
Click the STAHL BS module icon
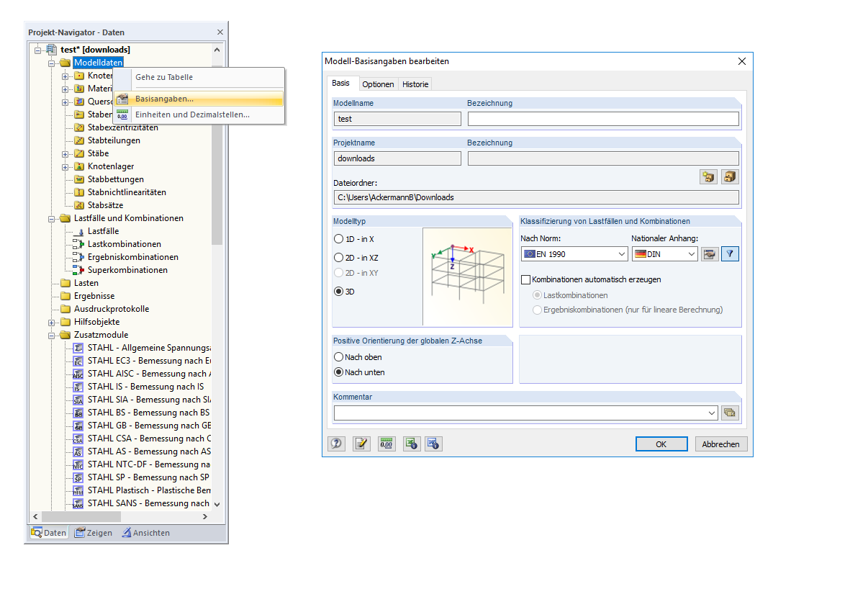click(78, 413)
